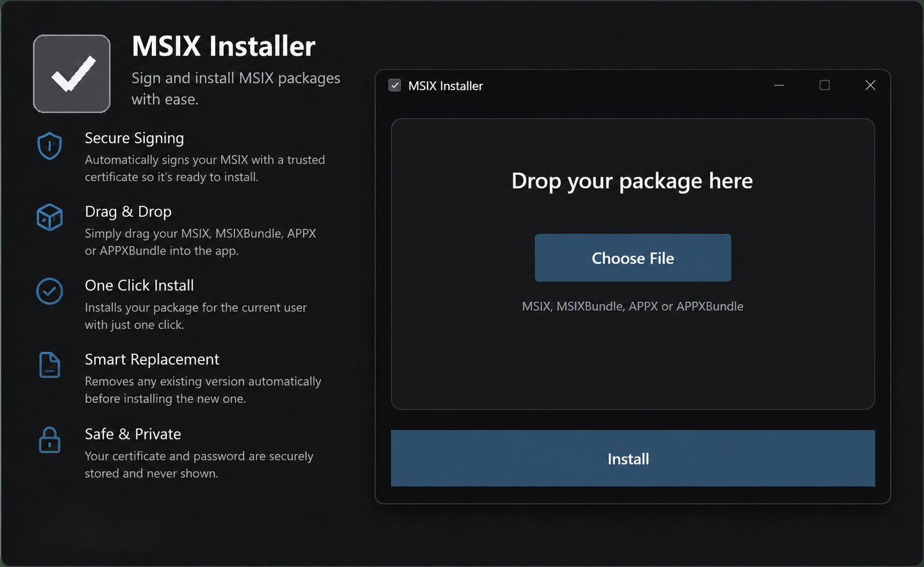Click the One Click Install checkmark circle icon
Screen dimensions: 924x567
[50, 291]
